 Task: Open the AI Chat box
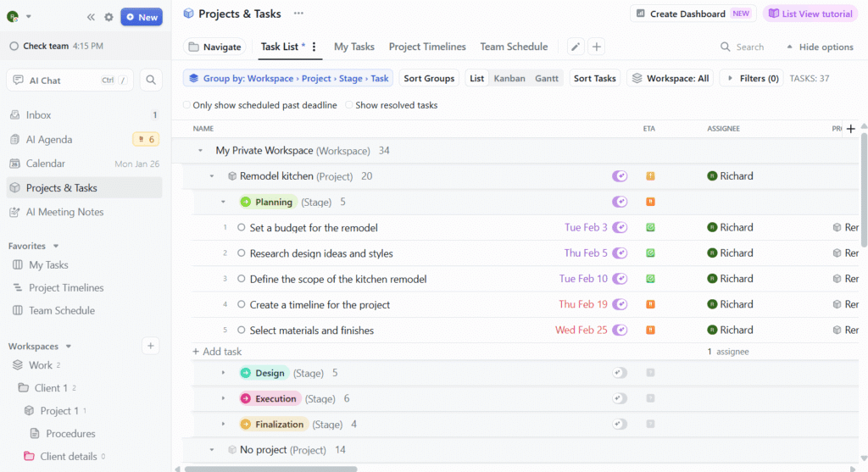70,81
